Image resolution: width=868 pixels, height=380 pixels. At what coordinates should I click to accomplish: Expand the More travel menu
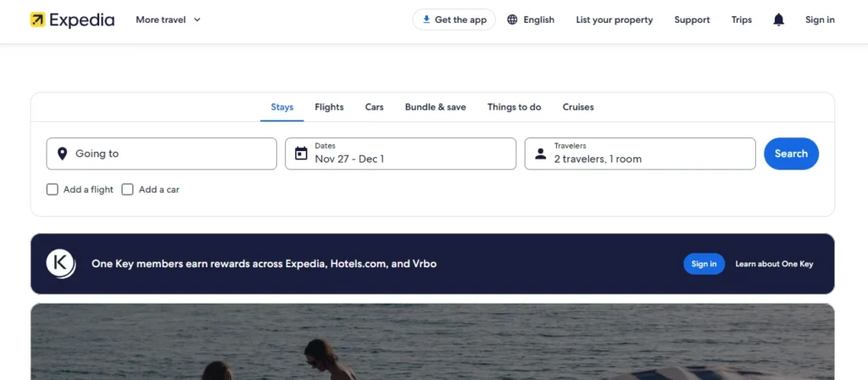(169, 20)
